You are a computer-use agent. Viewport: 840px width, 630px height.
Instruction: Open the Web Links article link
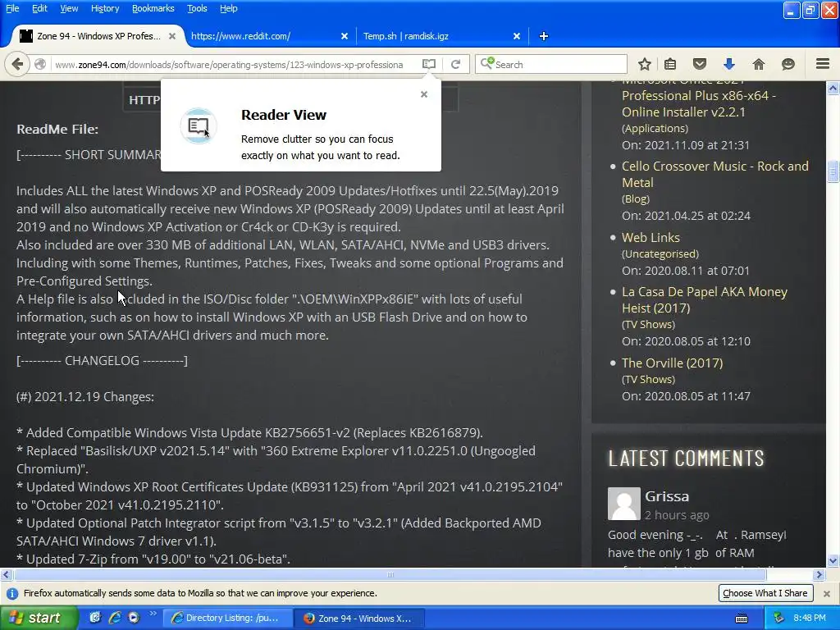point(651,237)
